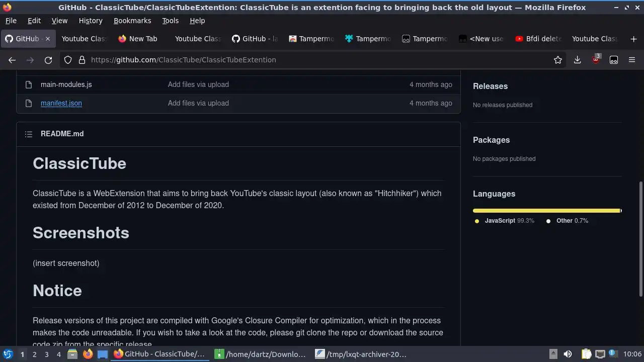Screen dimensions: 644x362
Task: Click the file icon beside manifest.json
Action: tap(29, 103)
